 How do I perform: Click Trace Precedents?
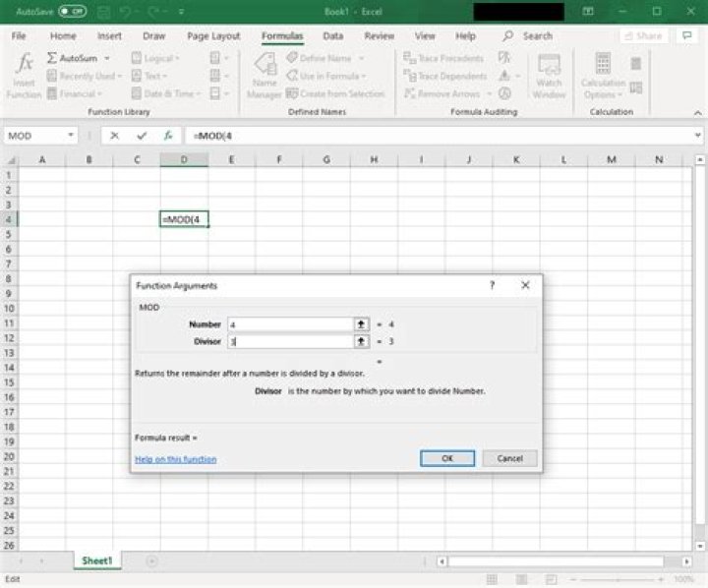[443, 58]
